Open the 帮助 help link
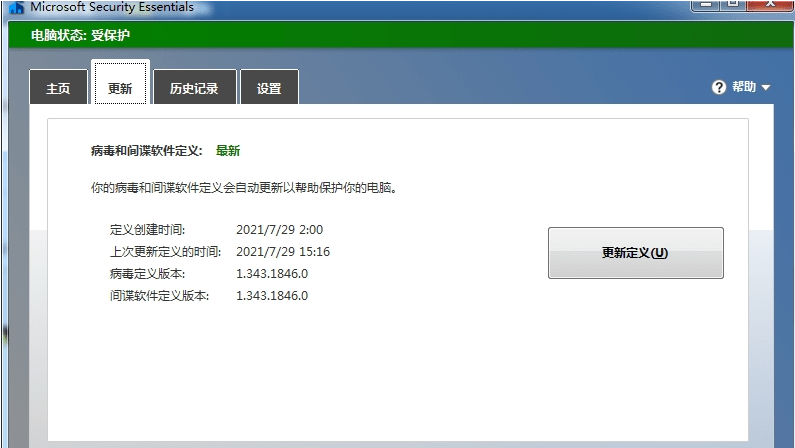Image resolution: width=795 pixels, height=448 pixels. click(744, 87)
